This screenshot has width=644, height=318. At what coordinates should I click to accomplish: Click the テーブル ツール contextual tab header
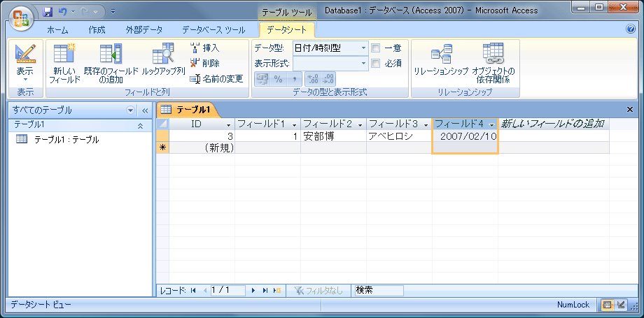(x=287, y=13)
